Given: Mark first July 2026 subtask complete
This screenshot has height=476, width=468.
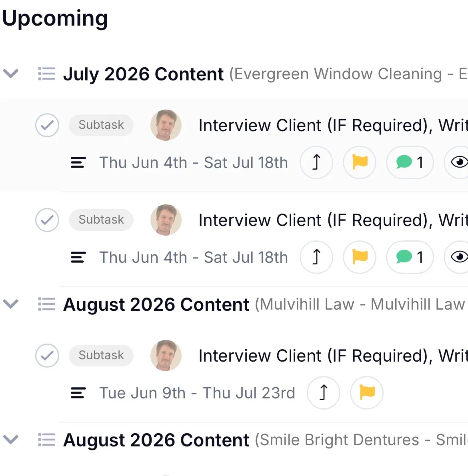Looking at the screenshot, I should (x=47, y=125).
